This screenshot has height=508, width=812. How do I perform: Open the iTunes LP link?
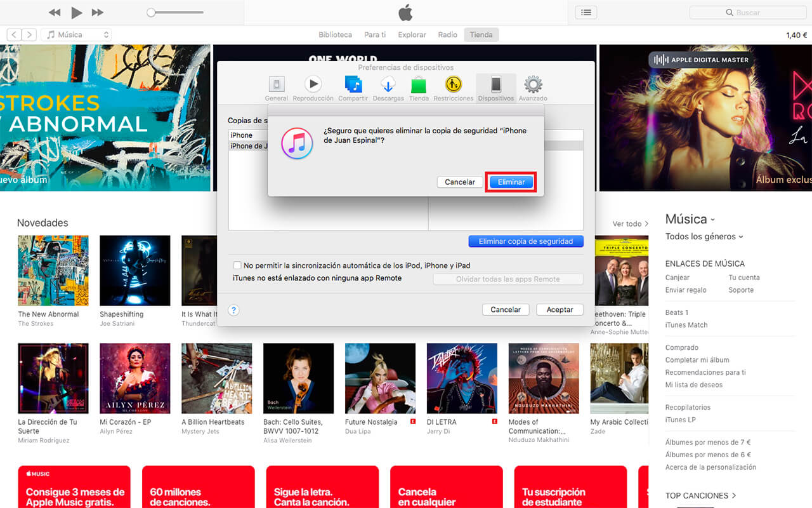680,420
